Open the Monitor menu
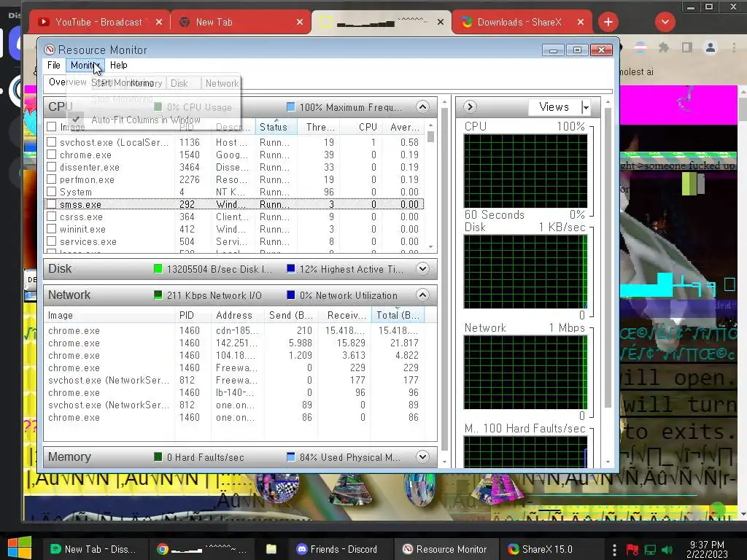This screenshot has width=747, height=560. point(85,65)
